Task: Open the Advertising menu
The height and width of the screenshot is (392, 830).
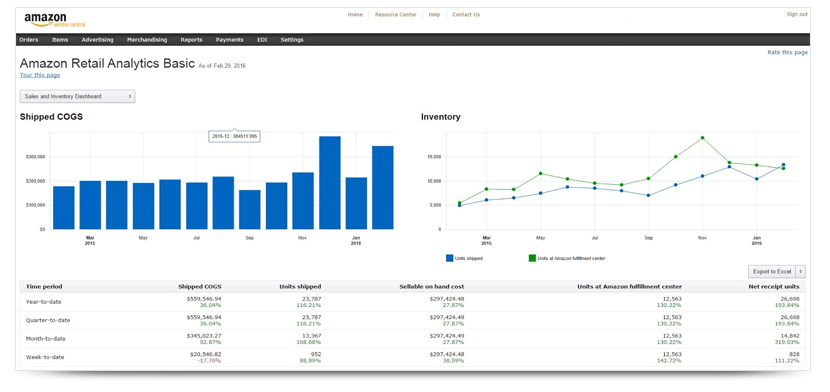Action: (x=97, y=40)
